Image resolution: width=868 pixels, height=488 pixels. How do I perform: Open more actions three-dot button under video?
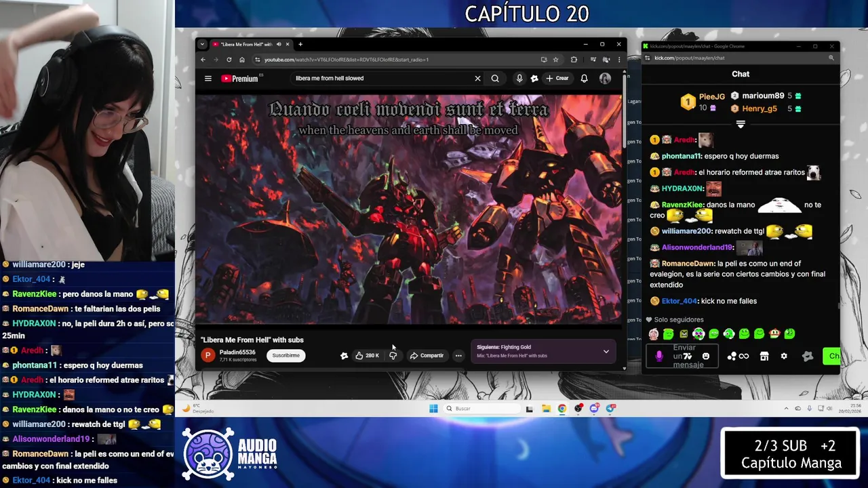pyautogui.click(x=458, y=355)
